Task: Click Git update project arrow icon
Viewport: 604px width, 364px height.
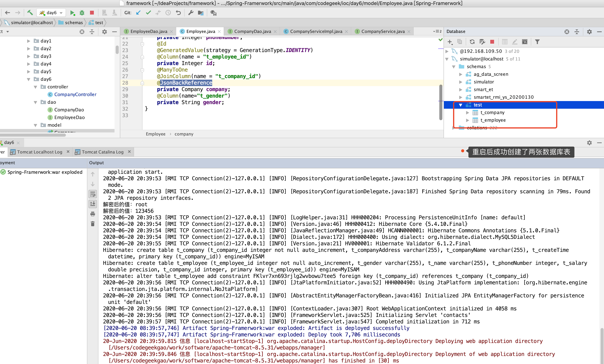Action: [x=138, y=13]
